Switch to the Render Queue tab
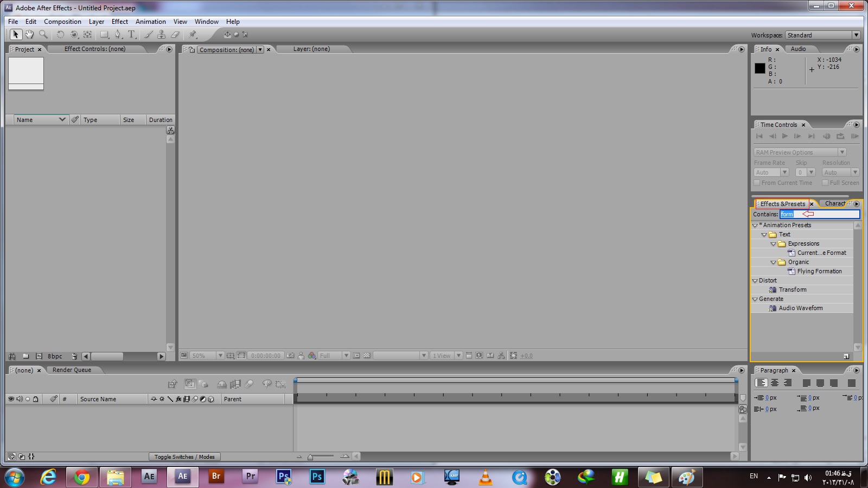The width and height of the screenshot is (868, 488). pos(72,370)
